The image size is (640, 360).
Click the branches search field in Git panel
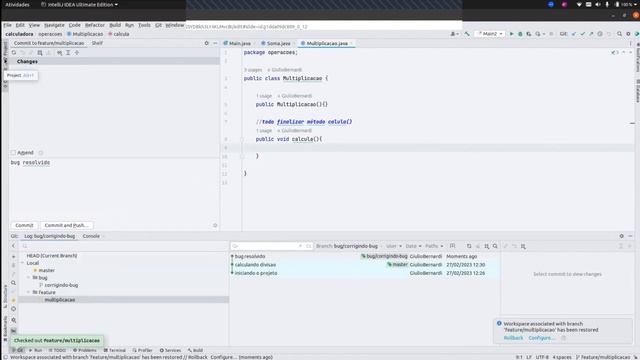tap(124, 246)
